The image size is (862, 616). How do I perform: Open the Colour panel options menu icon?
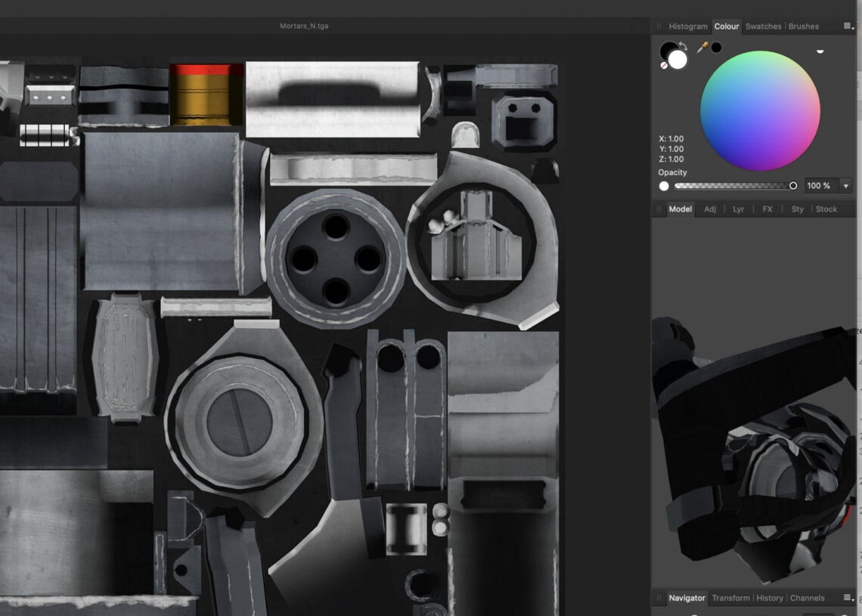click(847, 26)
